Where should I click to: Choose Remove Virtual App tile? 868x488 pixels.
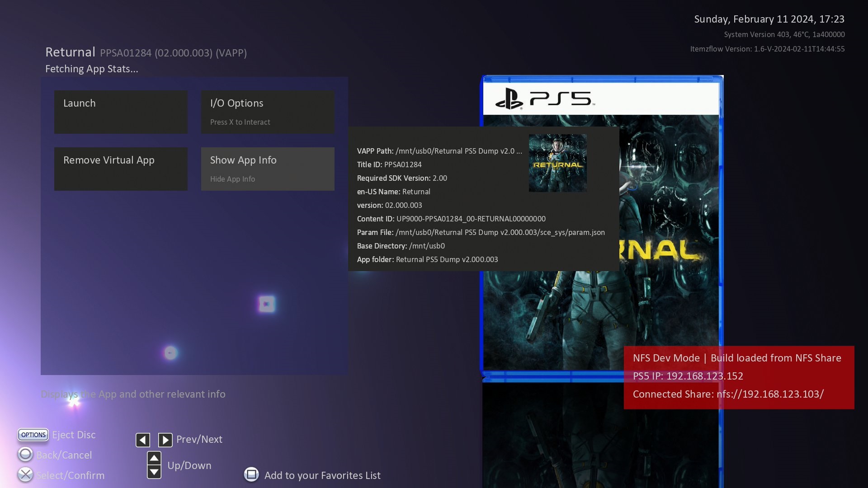(x=121, y=169)
